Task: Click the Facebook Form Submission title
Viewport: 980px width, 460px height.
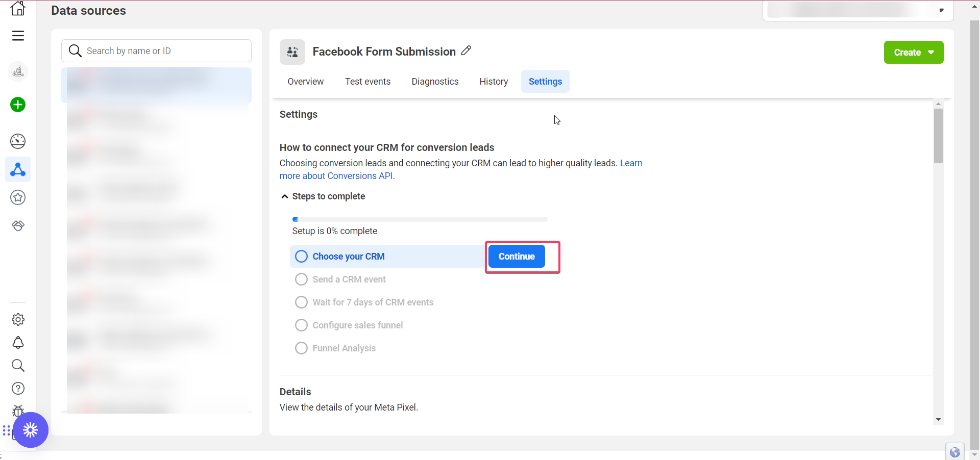Action: [384, 52]
